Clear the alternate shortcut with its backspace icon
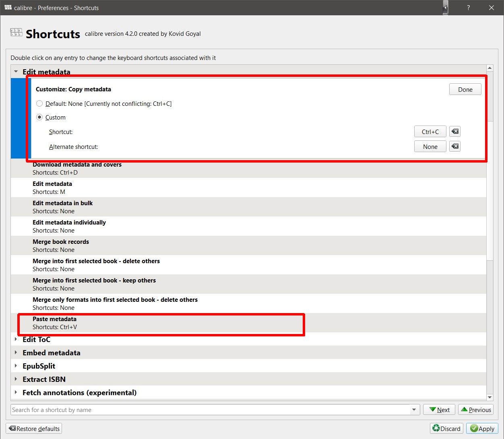This screenshot has height=439, width=504. (x=455, y=146)
